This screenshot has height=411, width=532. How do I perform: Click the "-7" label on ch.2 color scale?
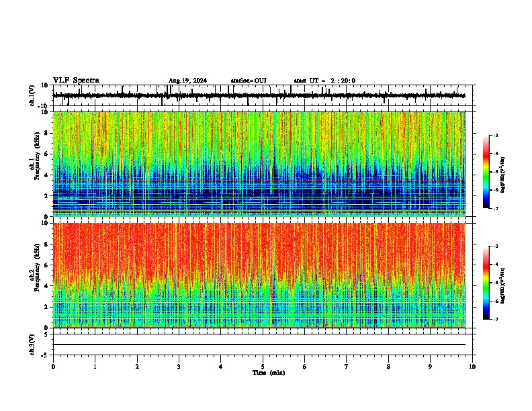[x=495, y=320]
